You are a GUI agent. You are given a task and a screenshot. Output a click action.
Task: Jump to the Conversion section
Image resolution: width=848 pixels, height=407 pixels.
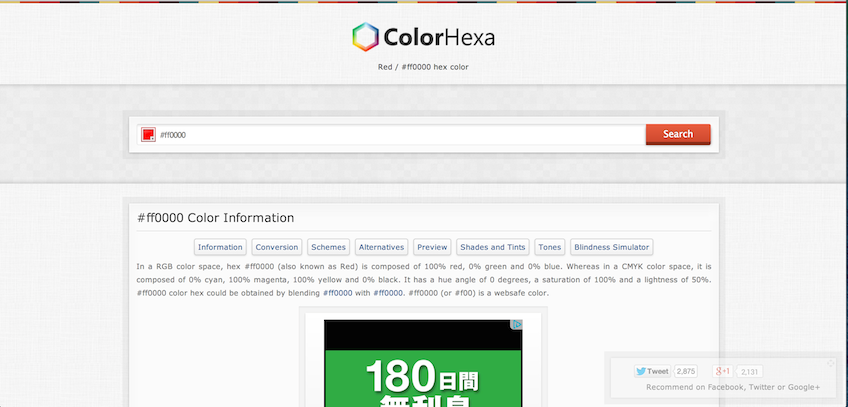(x=277, y=247)
